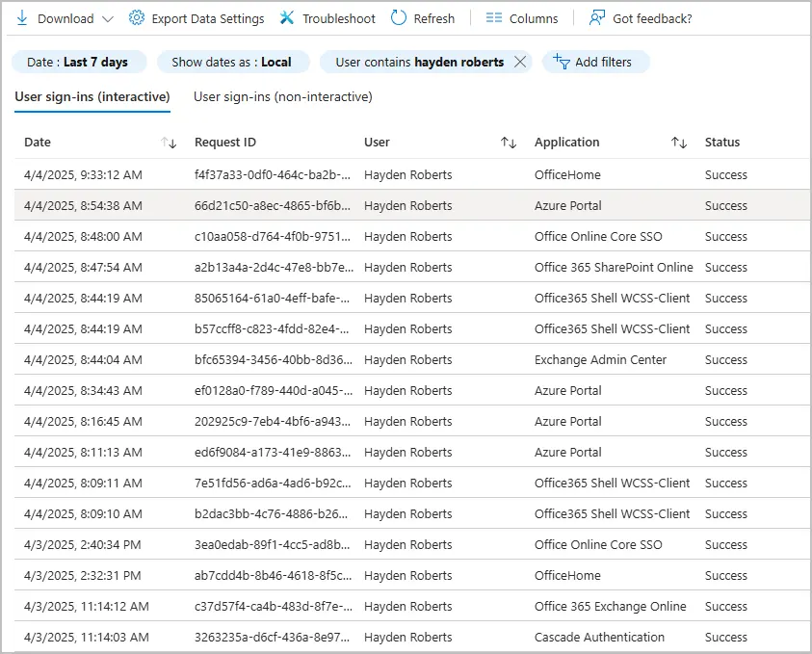Edit the User contains hayden roberts filter
The width and height of the screenshot is (812, 654).
(x=419, y=63)
